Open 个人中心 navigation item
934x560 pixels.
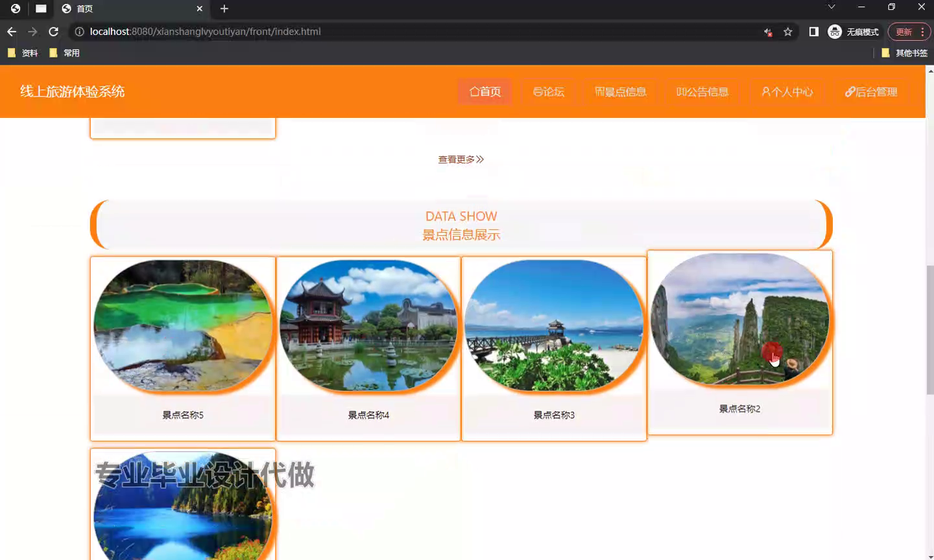coord(787,91)
